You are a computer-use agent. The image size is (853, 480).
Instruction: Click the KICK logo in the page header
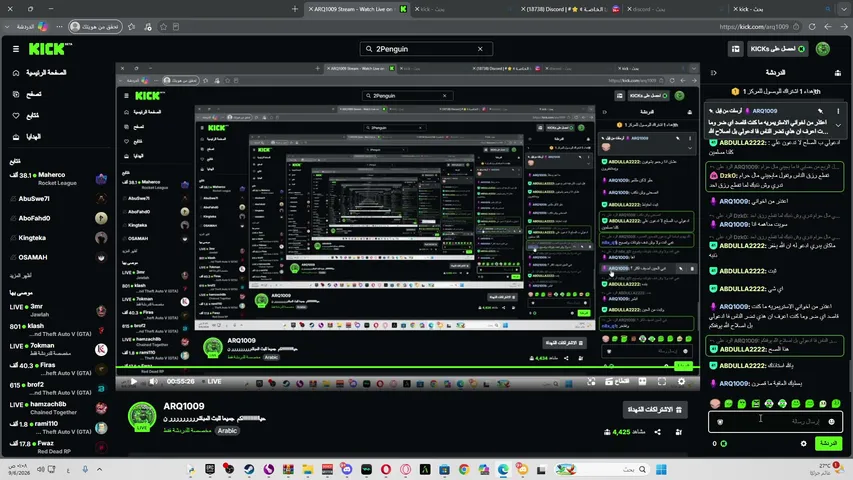coord(50,49)
